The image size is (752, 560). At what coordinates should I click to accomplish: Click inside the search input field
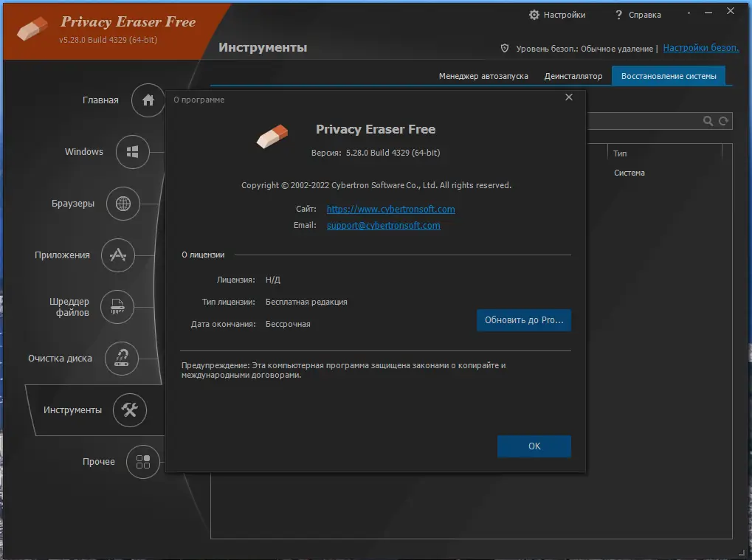tap(644, 121)
